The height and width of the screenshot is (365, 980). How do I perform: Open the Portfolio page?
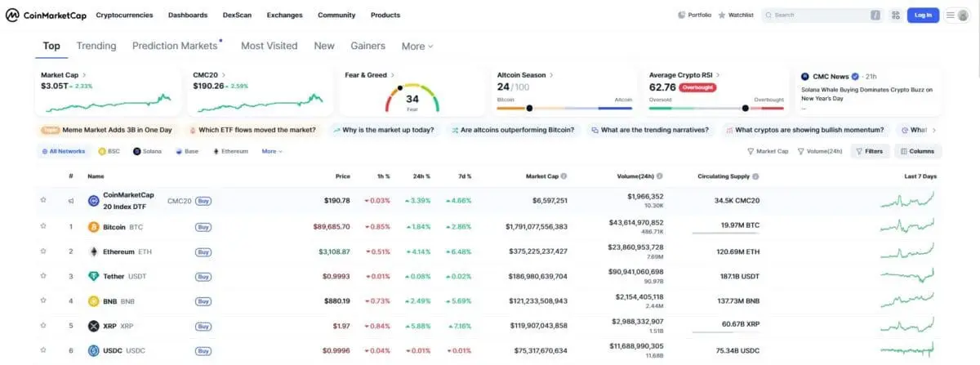pyautogui.click(x=695, y=15)
